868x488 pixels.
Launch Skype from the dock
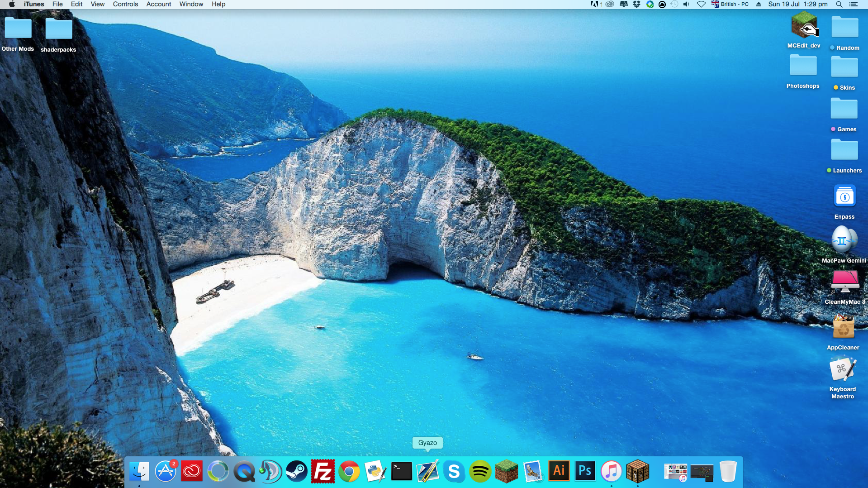tap(454, 471)
